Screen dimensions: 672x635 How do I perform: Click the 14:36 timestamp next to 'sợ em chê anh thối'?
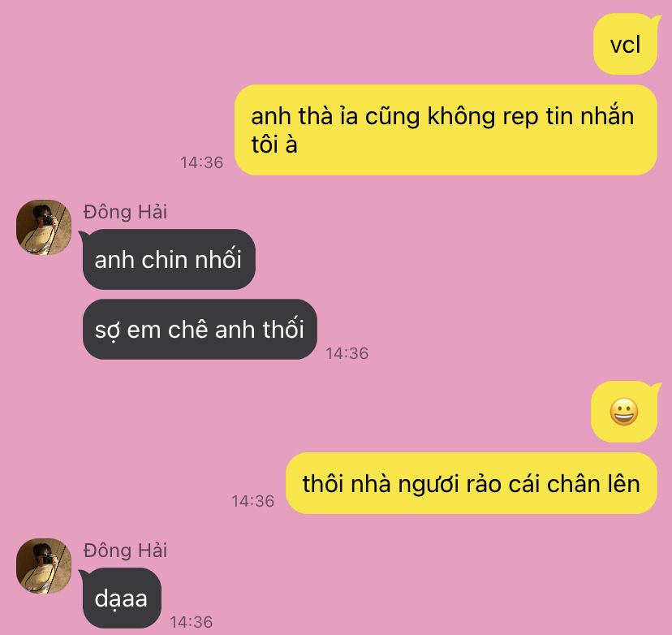coord(347,353)
